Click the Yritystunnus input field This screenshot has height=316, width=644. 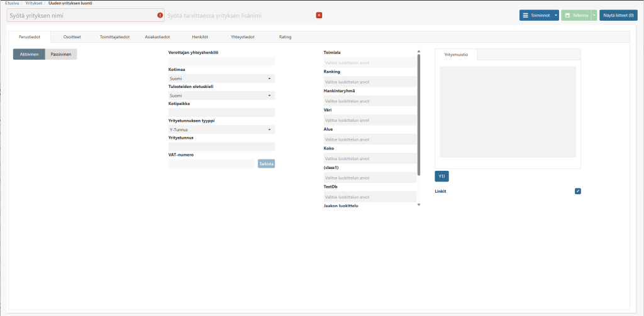(x=221, y=146)
